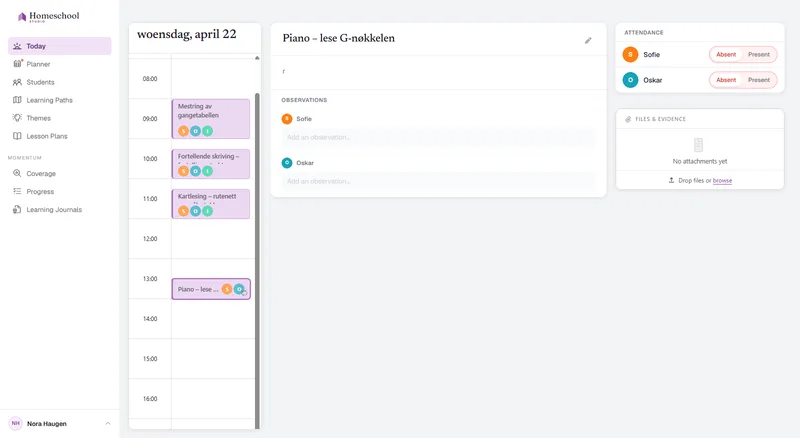The image size is (800, 438).
Task: Mark Sofie as Present
Action: point(759,55)
